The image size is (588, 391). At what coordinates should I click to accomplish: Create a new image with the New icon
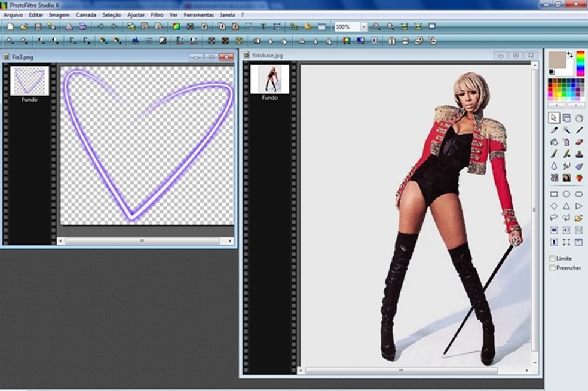11,27
